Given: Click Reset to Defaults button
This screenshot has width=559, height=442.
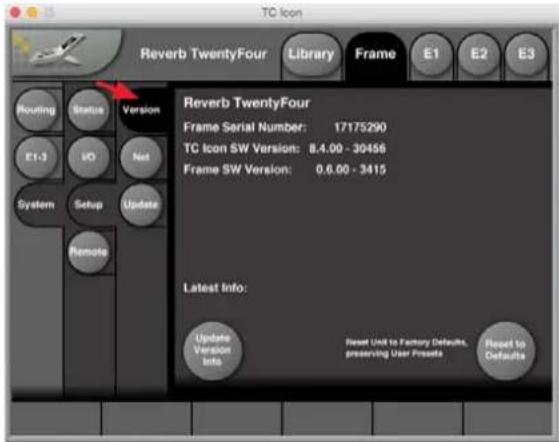Looking at the screenshot, I should [x=506, y=350].
